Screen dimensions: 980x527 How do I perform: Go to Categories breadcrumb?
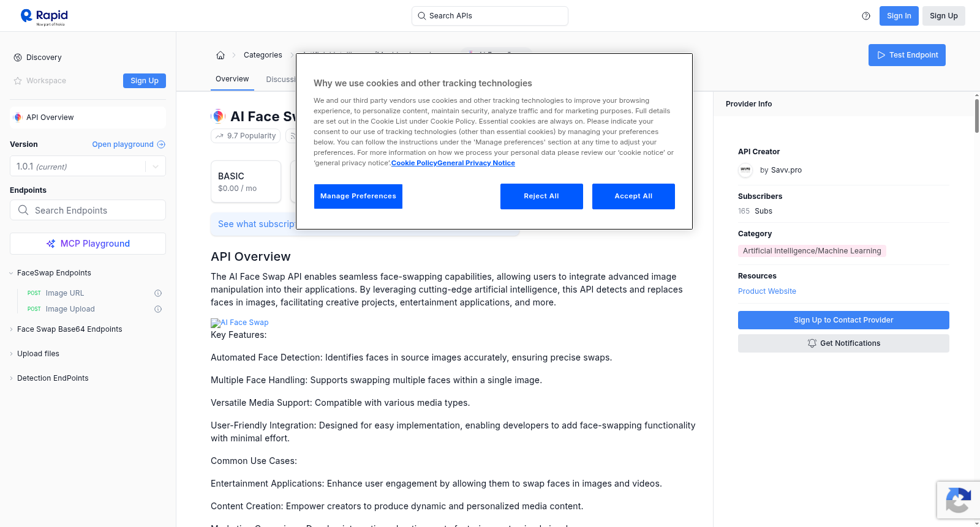[x=263, y=55]
